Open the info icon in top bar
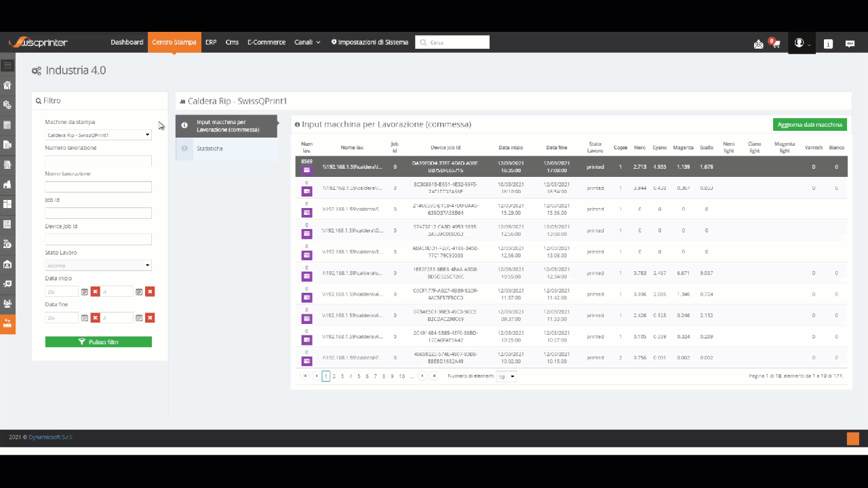 (828, 43)
